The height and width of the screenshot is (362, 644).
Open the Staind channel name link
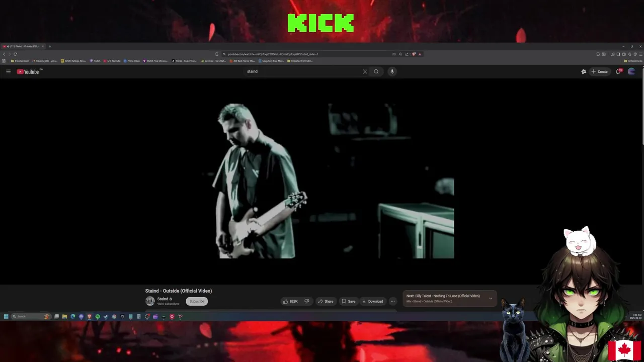pyautogui.click(x=163, y=299)
